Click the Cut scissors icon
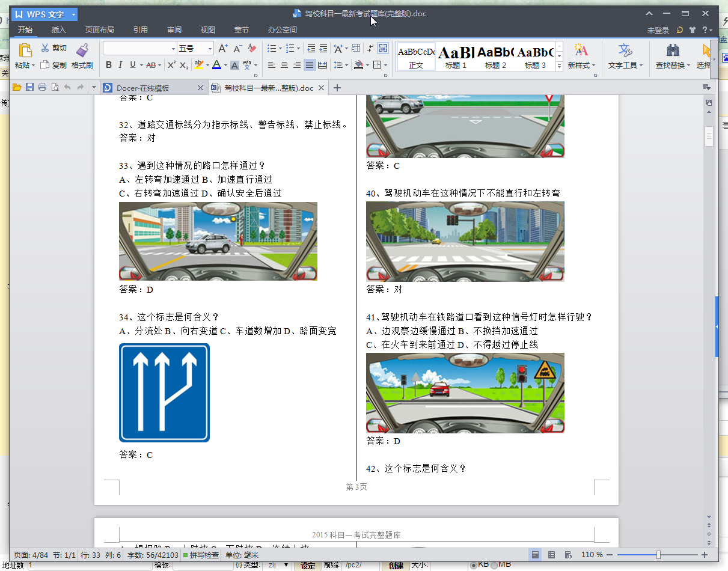The width and height of the screenshot is (728, 571). tap(45, 48)
